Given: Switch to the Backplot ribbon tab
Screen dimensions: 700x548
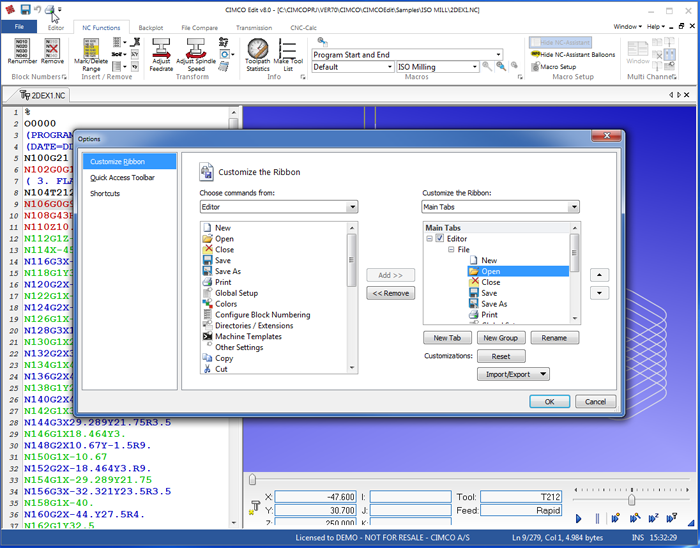Looking at the screenshot, I should 150,28.
